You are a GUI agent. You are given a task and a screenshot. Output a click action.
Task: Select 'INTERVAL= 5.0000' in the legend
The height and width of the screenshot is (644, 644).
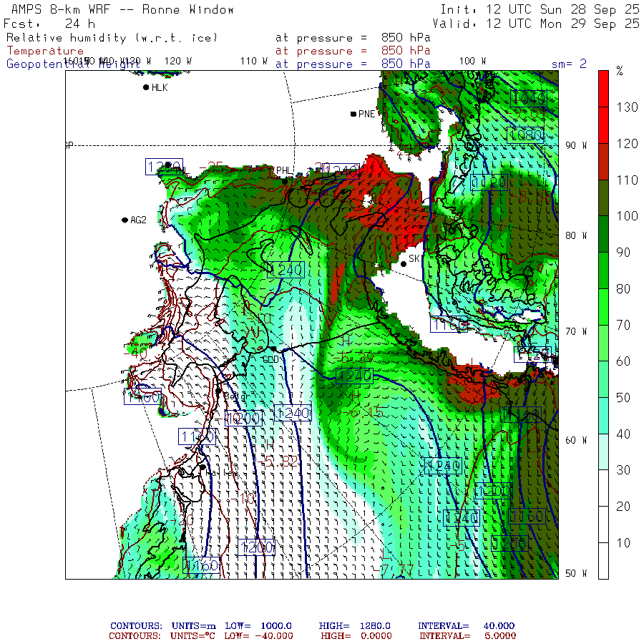(x=467, y=636)
